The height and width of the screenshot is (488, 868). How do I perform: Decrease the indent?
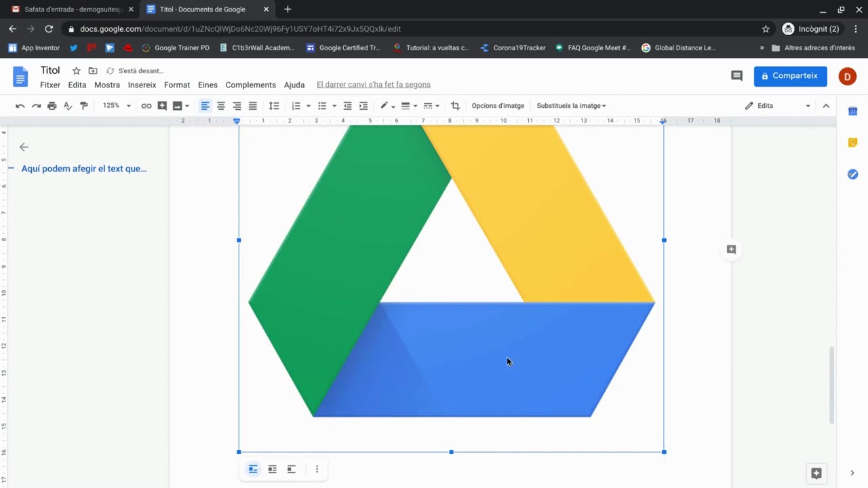click(347, 106)
